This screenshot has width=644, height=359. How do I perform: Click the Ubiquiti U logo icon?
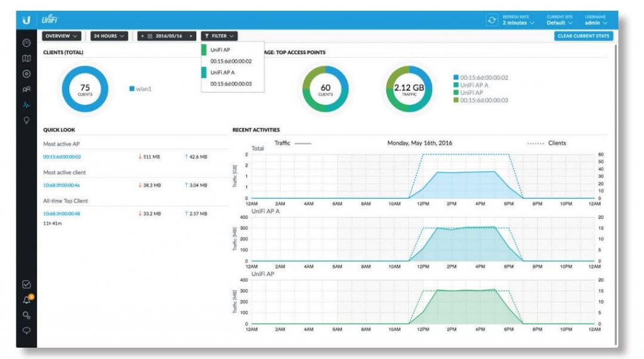click(x=26, y=20)
